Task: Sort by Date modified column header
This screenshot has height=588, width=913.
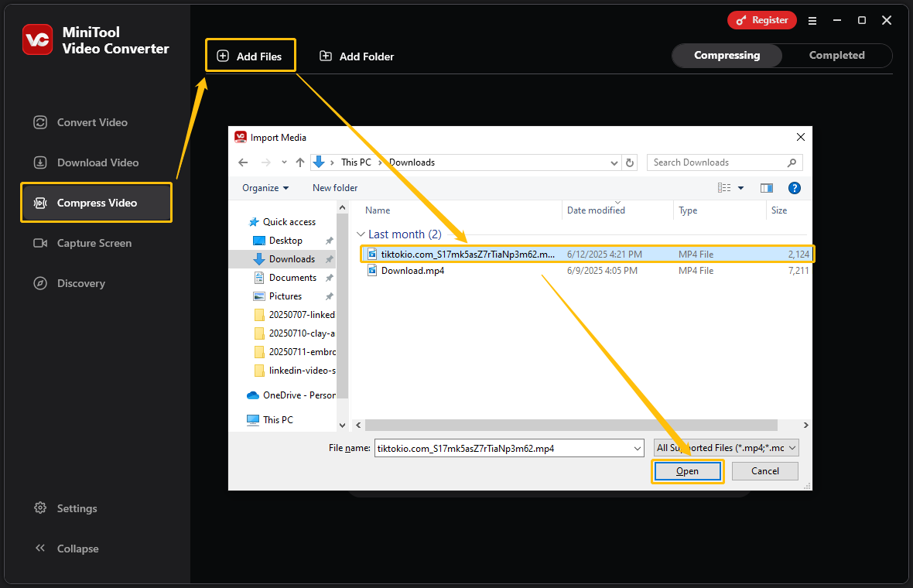Action: pos(596,210)
